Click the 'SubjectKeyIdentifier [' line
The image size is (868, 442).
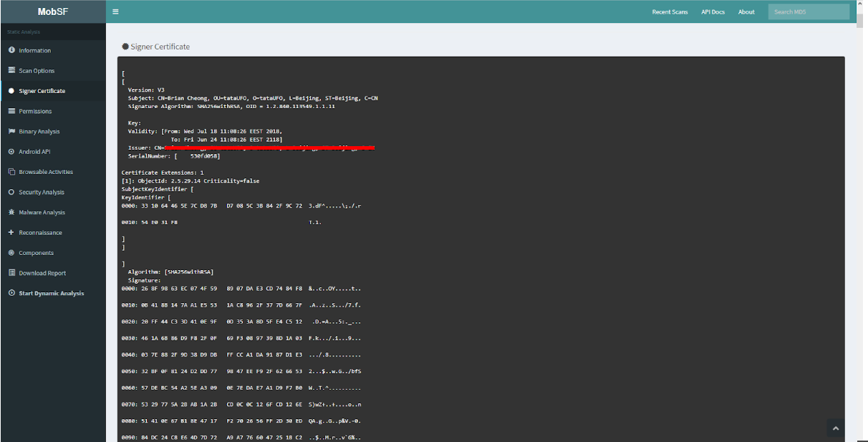[x=158, y=189]
